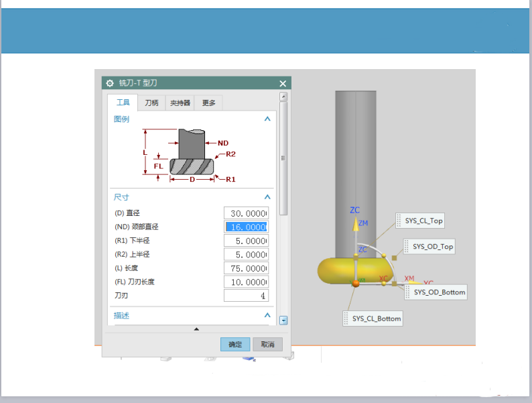Collapse the 图例 section
Viewport: 532px width, 403px height.
267,119
